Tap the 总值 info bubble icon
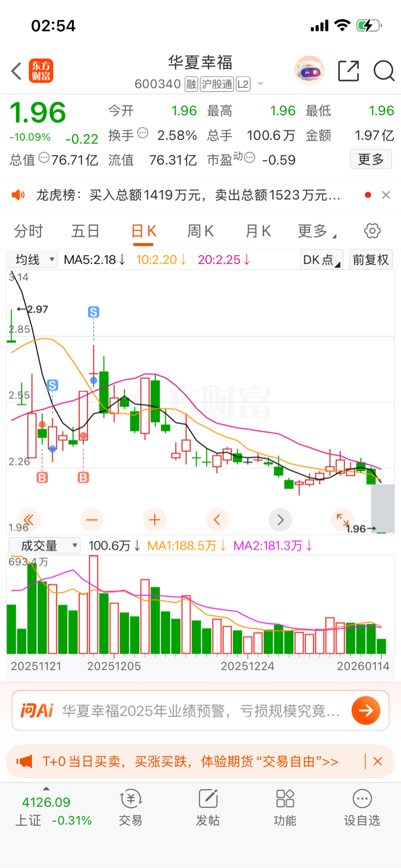 click(x=44, y=158)
